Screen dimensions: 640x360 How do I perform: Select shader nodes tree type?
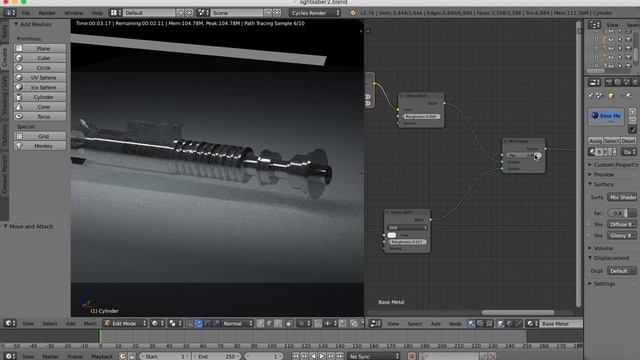[x=471, y=324]
